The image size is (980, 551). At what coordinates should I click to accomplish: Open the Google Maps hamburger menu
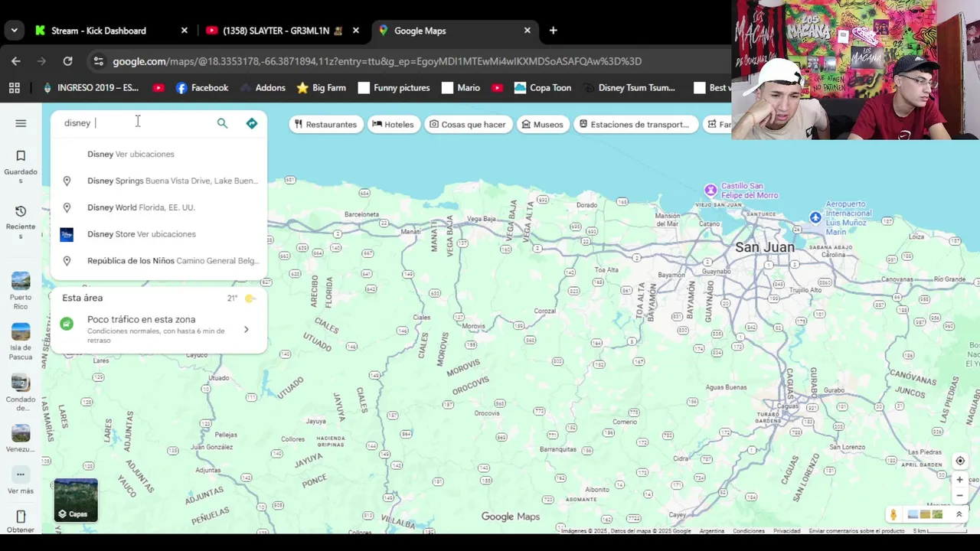[x=21, y=123]
